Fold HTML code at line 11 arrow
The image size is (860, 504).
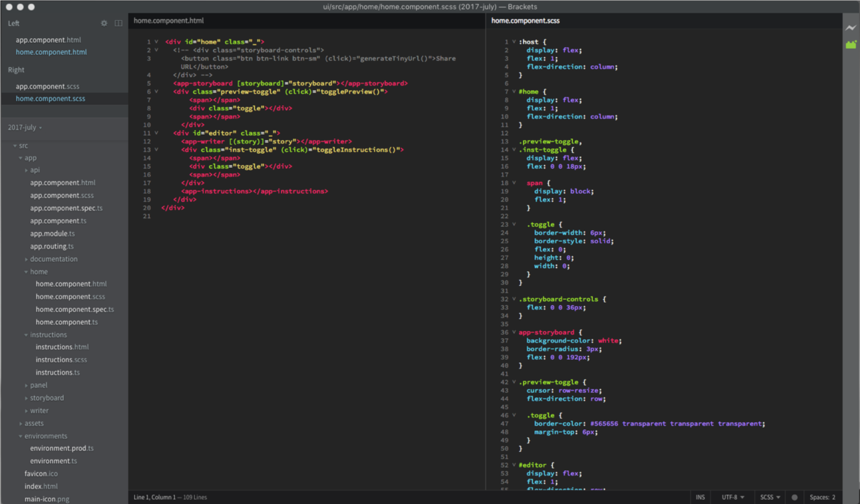point(156,133)
